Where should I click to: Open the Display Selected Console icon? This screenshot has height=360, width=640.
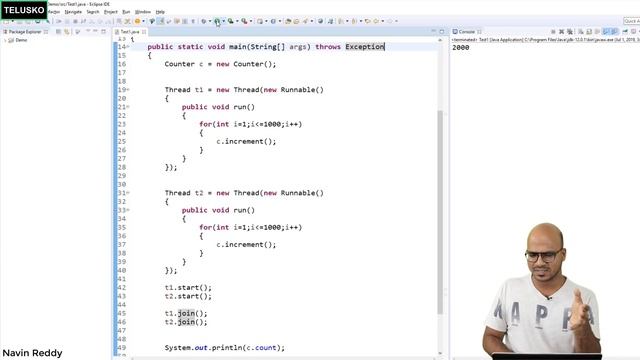633,31
